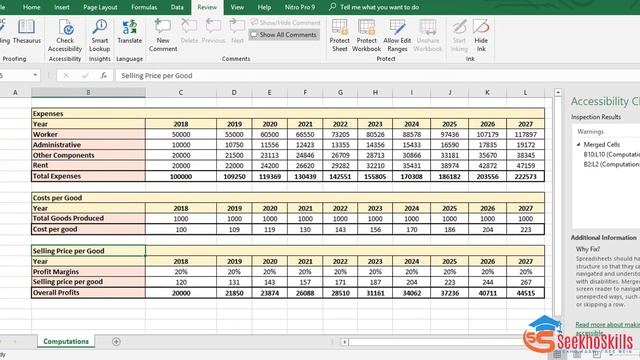Select column B header
The height and width of the screenshot is (360, 640).
tap(88, 93)
